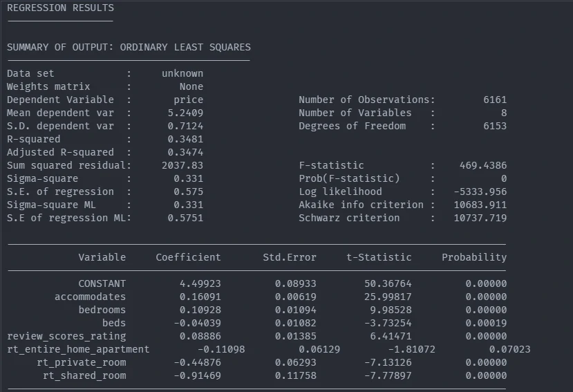Click the rt_entire_home_apartment probability 0.07023
Viewport: 573px width, 392px height.
(x=510, y=350)
